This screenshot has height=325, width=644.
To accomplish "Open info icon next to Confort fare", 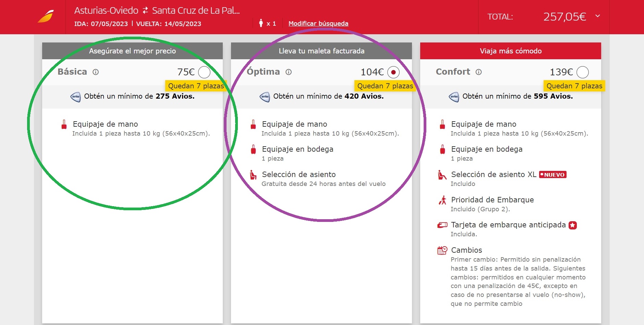I will click(x=479, y=72).
